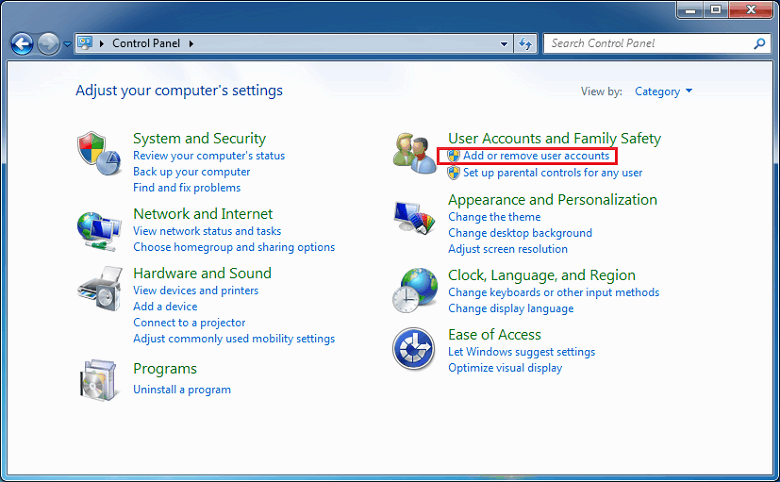Screen dimensions: 780x482
Task: Click the System and Security shield icon
Action: (x=99, y=151)
